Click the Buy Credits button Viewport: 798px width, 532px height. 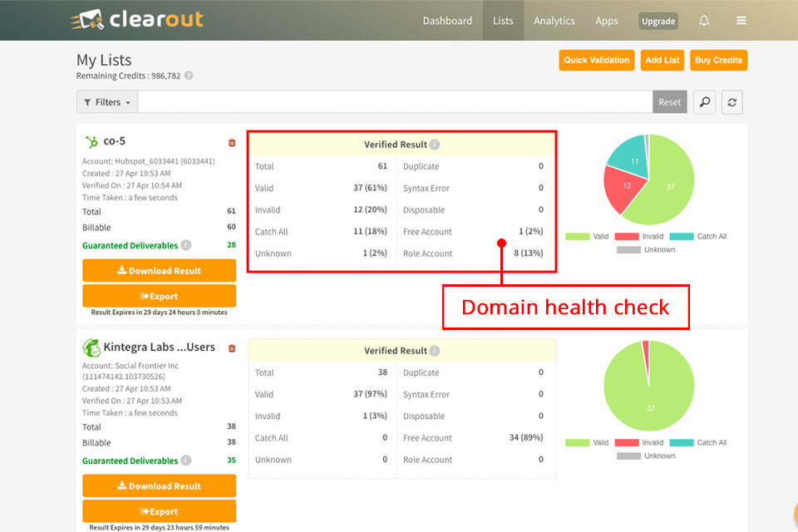pos(718,60)
